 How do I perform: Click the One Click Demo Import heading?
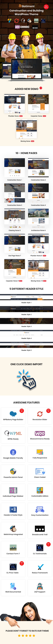click(x=26, y=364)
